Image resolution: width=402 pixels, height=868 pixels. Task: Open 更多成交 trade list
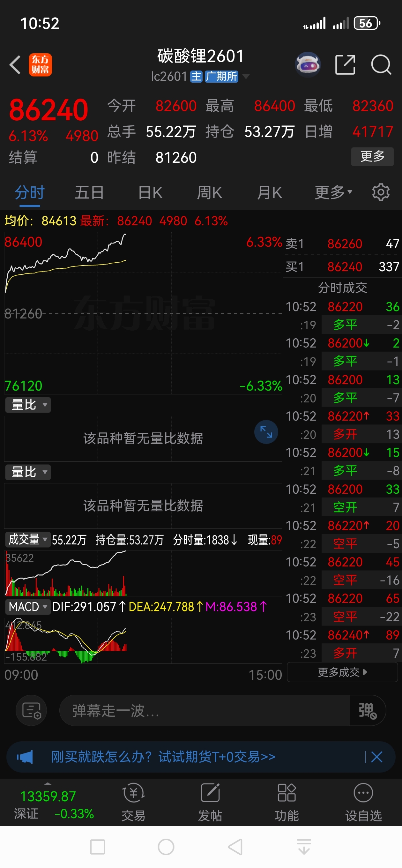pyautogui.click(x=342, y=672)
